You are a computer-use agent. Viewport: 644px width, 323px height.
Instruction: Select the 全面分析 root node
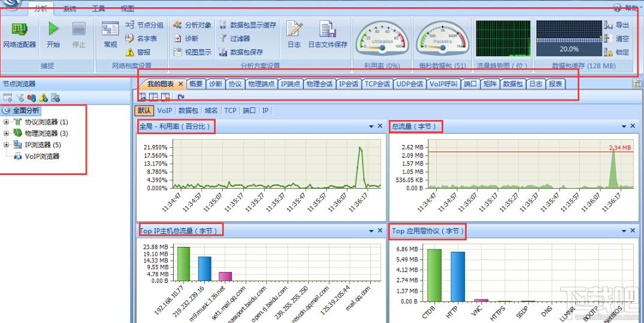tap(22, 110)
